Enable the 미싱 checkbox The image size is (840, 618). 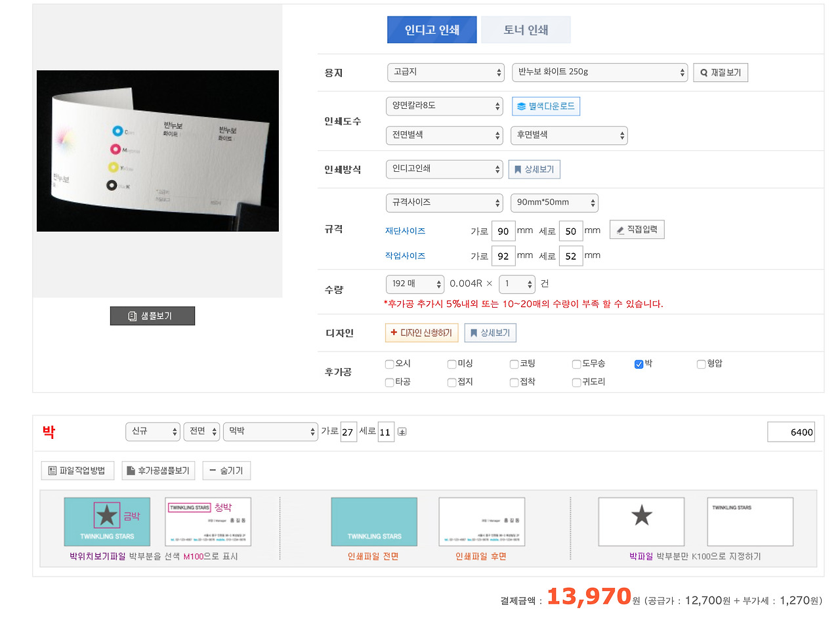click(452, 365)
